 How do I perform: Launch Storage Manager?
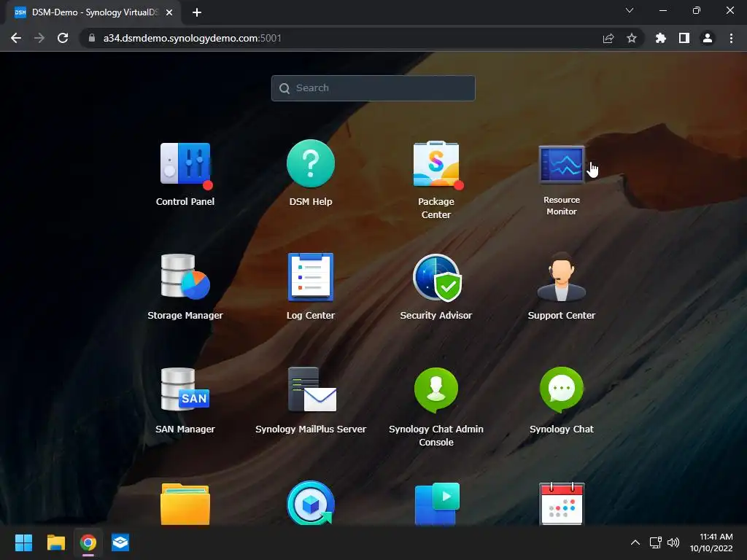pos(185,276)
